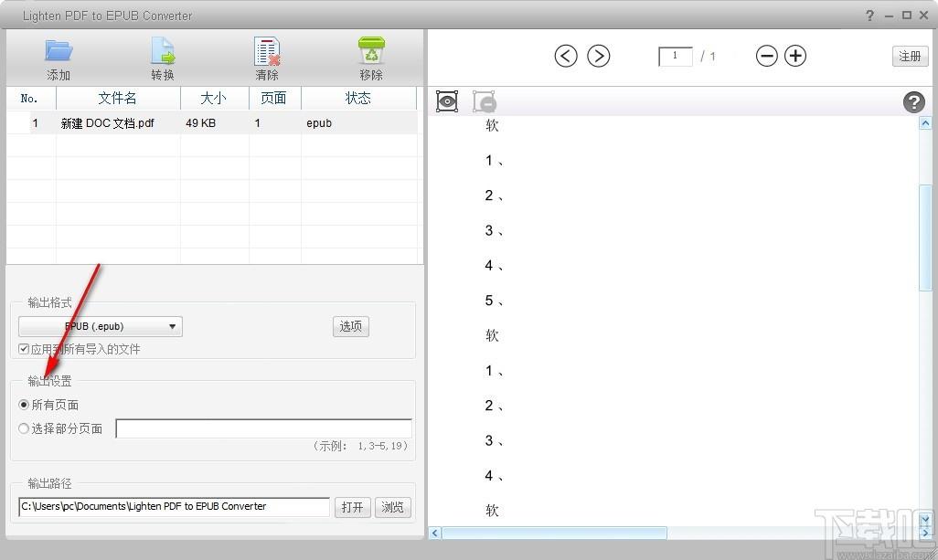Image resolution: width=938 pixels, height=560 pixels.
Task: Click the 页面 column header
Action: pyautogui.click(x=274, y=98)
